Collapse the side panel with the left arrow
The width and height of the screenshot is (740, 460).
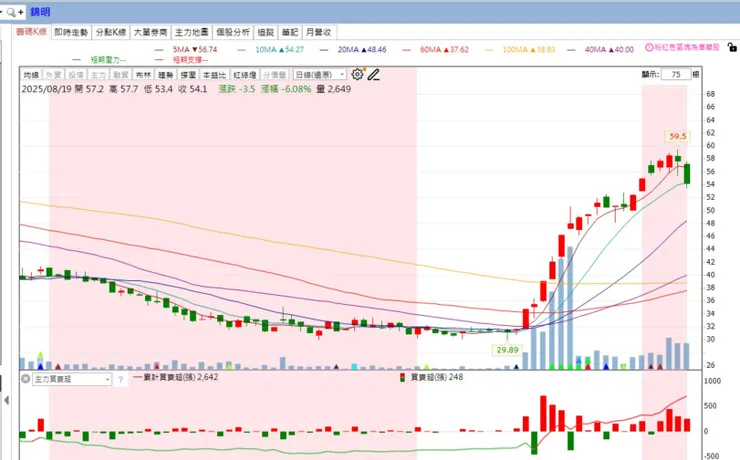6,401
